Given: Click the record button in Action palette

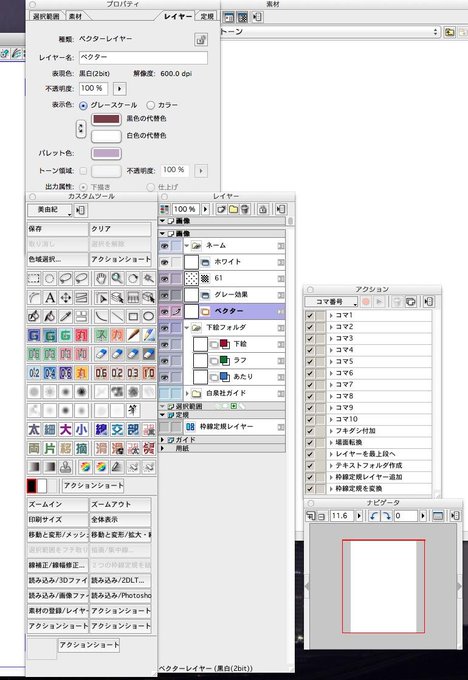Looking at the screenshot, I should pos(366,302).
